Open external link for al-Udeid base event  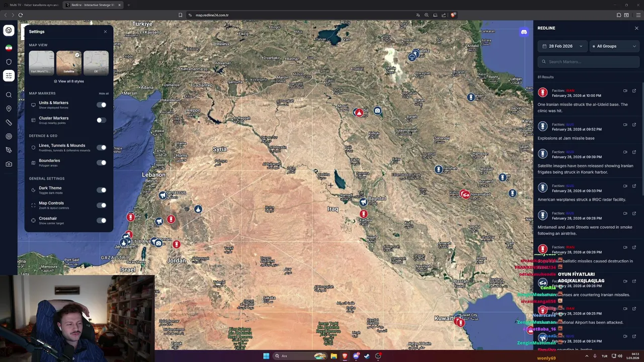tap(634, 91)
